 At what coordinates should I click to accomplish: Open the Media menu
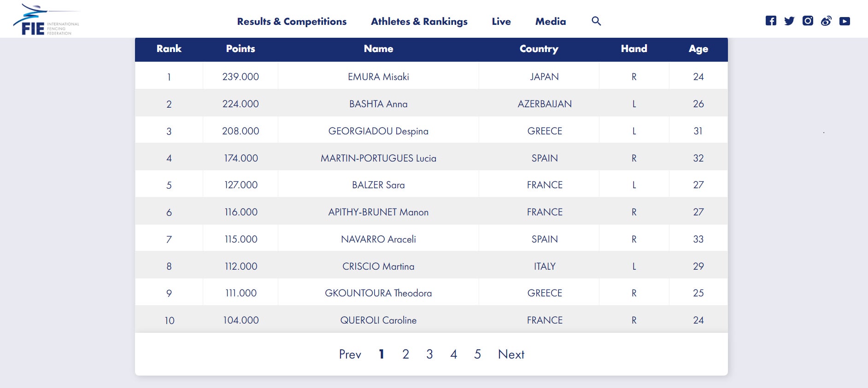[550, 22]
